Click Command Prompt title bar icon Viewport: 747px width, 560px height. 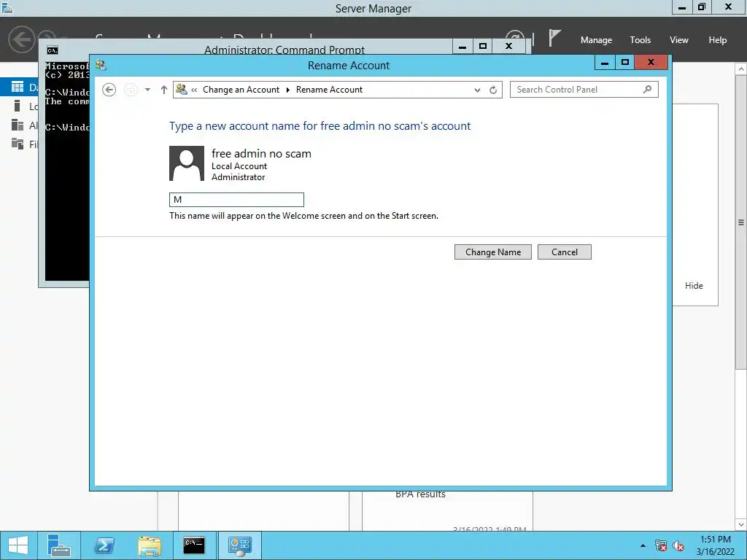[53, 50]
